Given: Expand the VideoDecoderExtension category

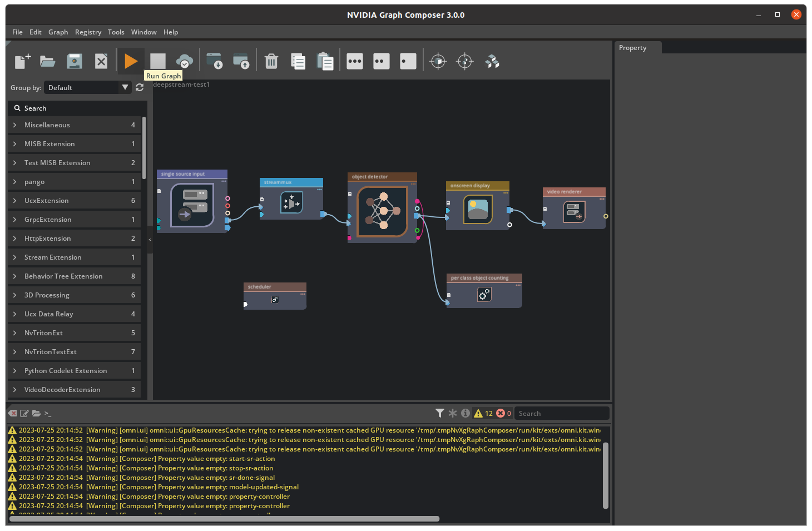Looking at the screenshot, I should click(74, 390).
